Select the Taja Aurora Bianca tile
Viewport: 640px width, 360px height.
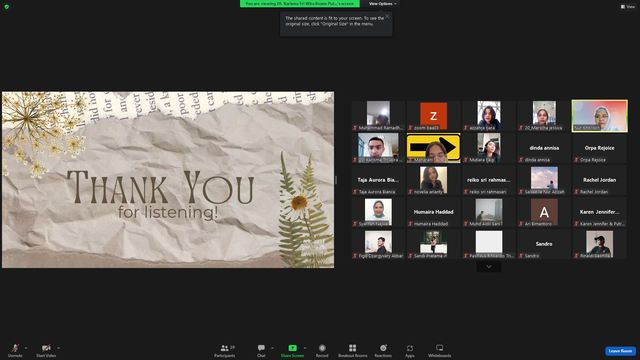tap(378, 180)
